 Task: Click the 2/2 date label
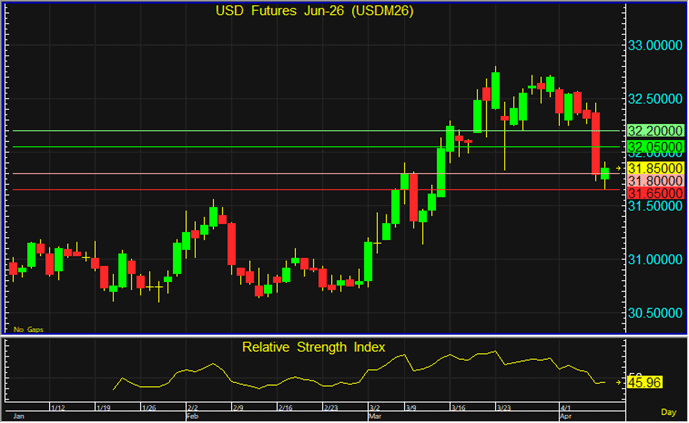coord(192,408)
